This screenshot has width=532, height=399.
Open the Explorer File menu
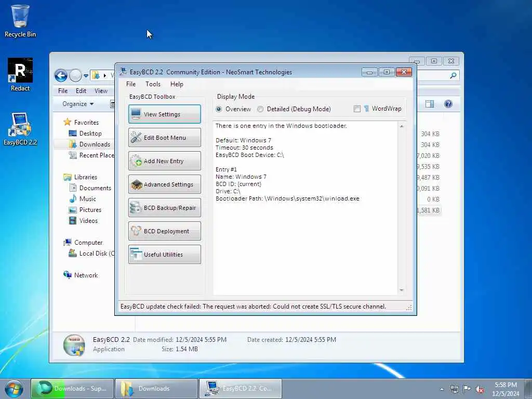tap(63, 91)
